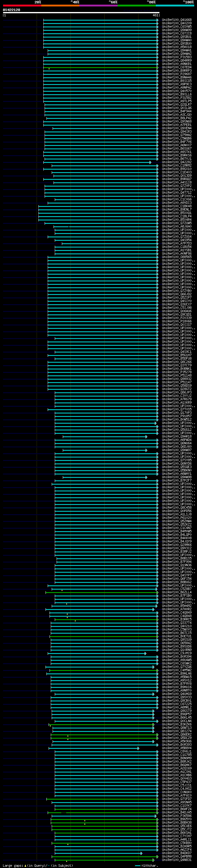Open hit UniRef100_C8V6J1
This screenshot has width=197, height=868.
tap(177, 751)
